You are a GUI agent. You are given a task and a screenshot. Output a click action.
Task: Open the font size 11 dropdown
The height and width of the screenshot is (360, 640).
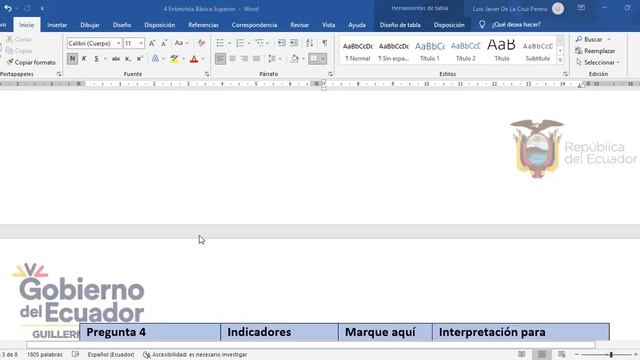[141, 43]
